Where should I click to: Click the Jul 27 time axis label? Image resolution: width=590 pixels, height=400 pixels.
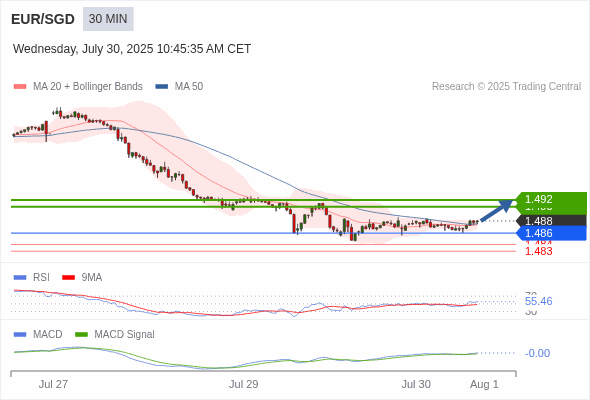pos(53,384)
